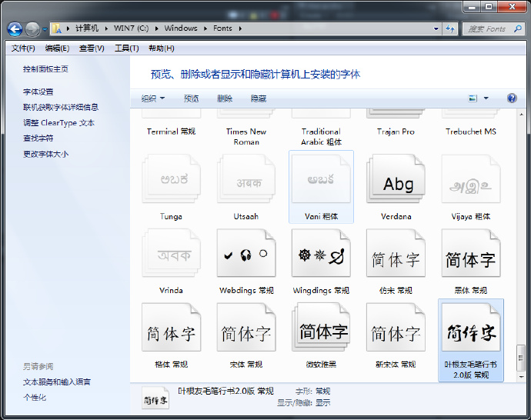This screenshot has height=420, width=531.
Task: Click the Trajan Pro font label
Action: point(396,132)
